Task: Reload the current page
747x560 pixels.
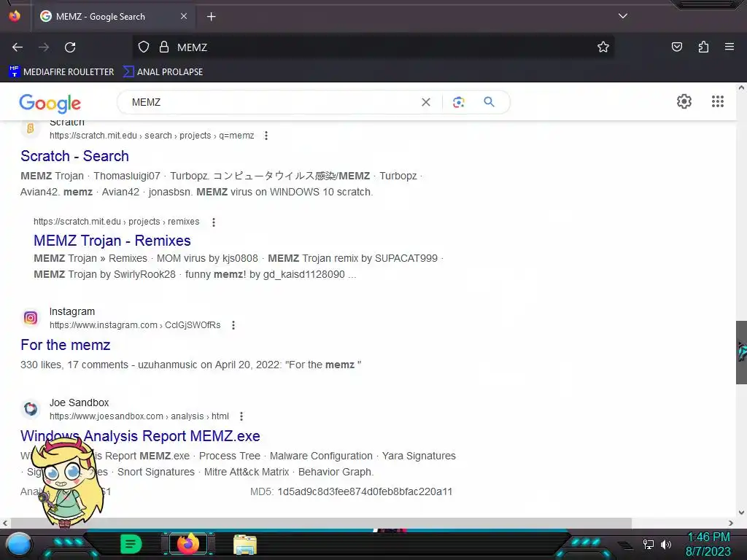Action: 70,47
